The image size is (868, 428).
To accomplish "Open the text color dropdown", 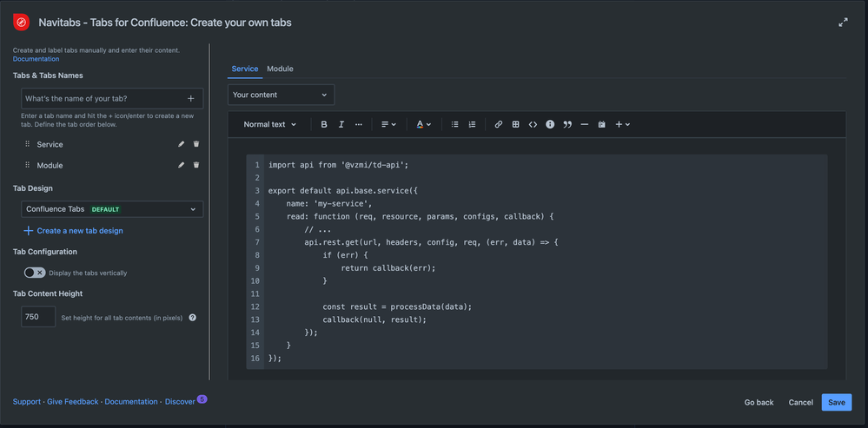I will tap(423, 124).
